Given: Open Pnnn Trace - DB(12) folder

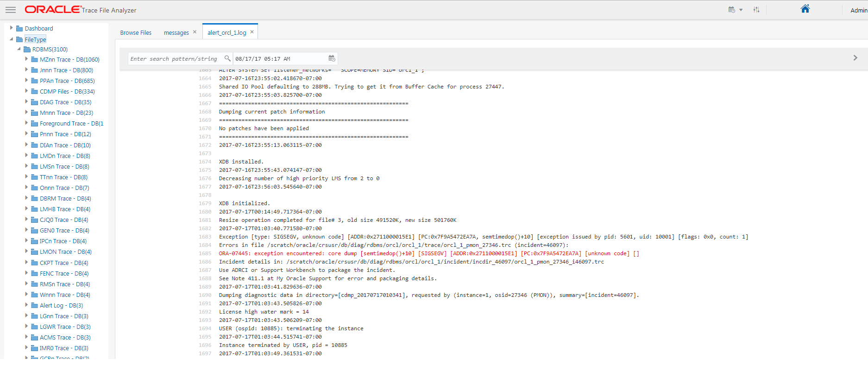Looking at the screenshot, I should pos(65,134).
